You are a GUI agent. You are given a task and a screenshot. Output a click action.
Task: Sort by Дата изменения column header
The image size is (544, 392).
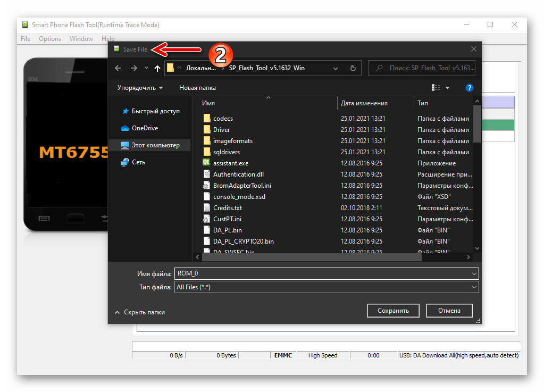[x=364, y=103]
